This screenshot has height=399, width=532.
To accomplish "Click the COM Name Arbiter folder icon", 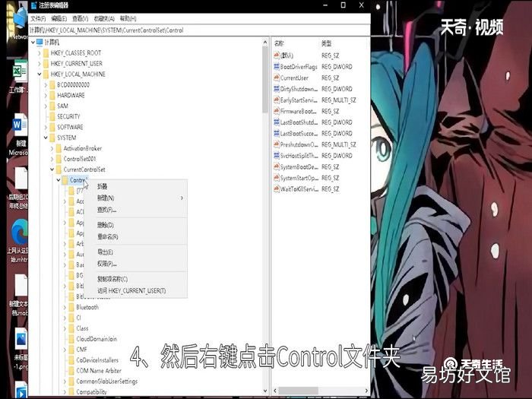I will pyautogui.click(x=71, y=371).
